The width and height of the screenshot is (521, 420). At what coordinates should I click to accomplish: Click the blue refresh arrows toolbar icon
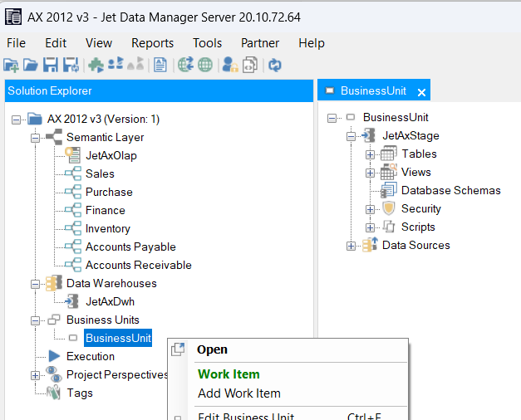275,65
